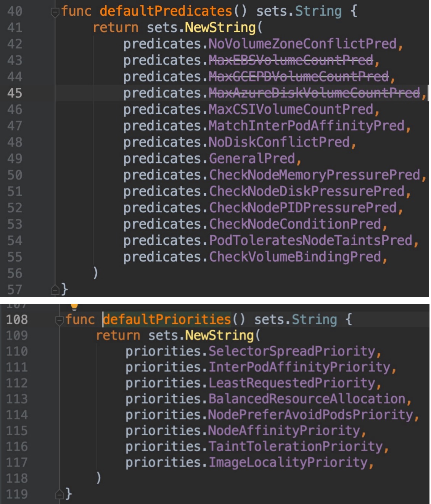Click the ImageLocalityPriority identifier
Screen dimensions: 431x504
pos(288,463)
